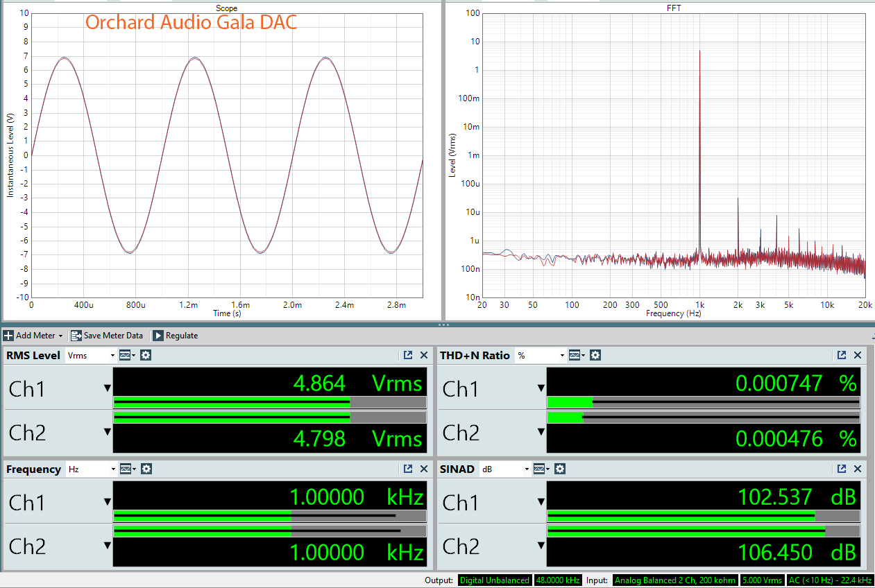875x588 pixels.
Task: Click the Add Meter button
Action: (33, 336)
